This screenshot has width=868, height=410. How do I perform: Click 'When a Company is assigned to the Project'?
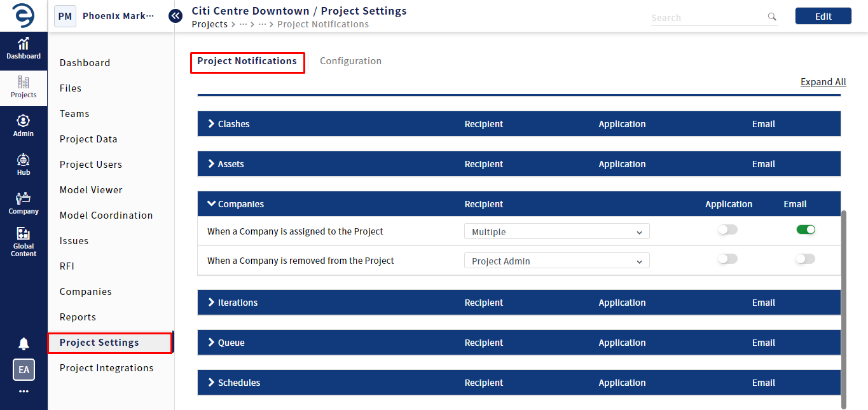pyautogui.click(x=295, y=231)
